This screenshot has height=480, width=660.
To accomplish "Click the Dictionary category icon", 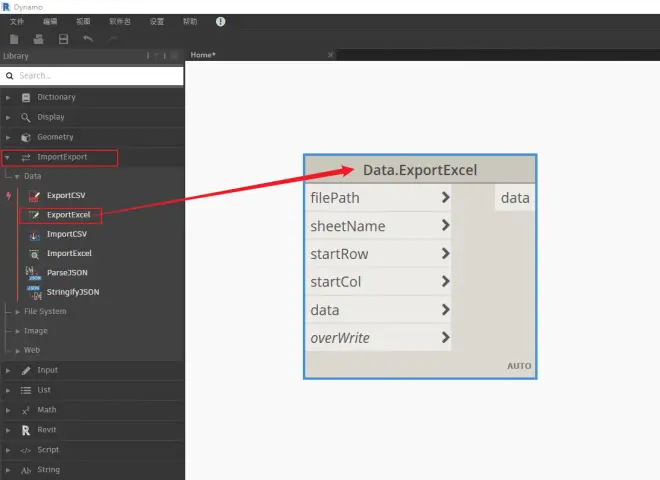I will 26,98.
